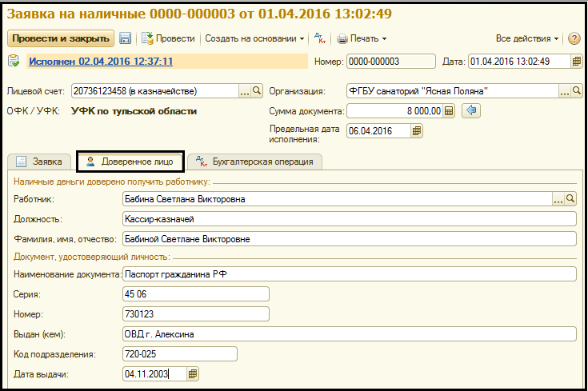Click the blue arrow button beside the sum

click(x=471, y=110)
